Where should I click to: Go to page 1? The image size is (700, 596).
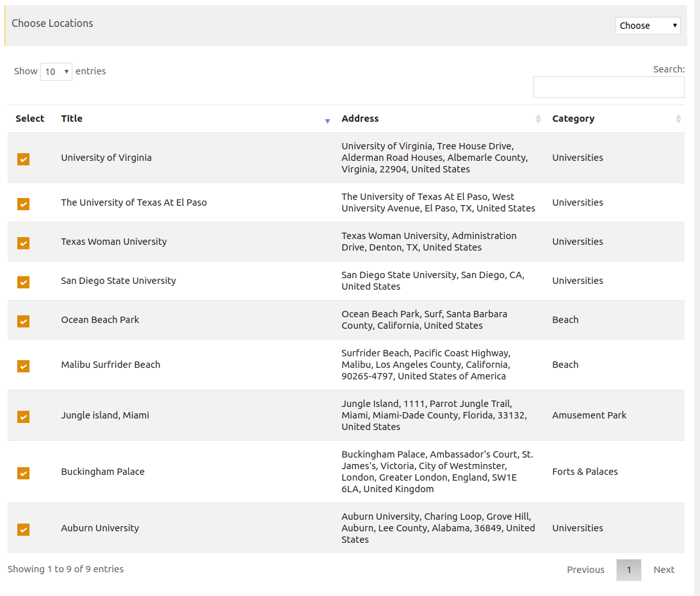coord(628,570)
